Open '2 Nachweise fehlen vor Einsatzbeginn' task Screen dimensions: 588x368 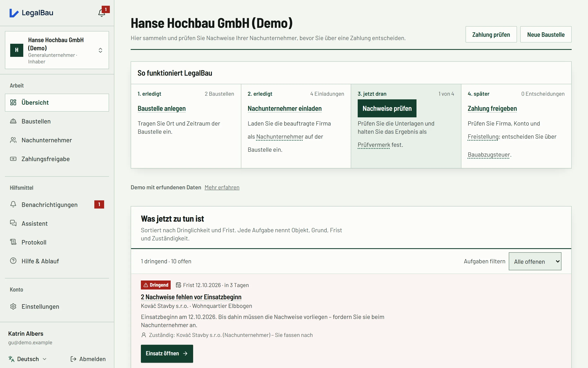tap(191, 297)
